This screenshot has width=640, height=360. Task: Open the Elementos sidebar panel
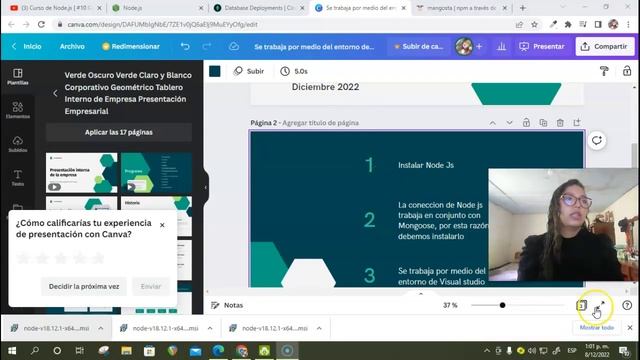[18, 110]
